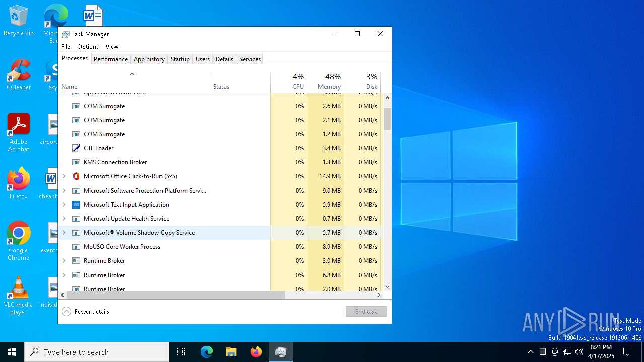Expand Microsoft Update Health Service row
Screen dimensions: 644x362
click(64, 219)
